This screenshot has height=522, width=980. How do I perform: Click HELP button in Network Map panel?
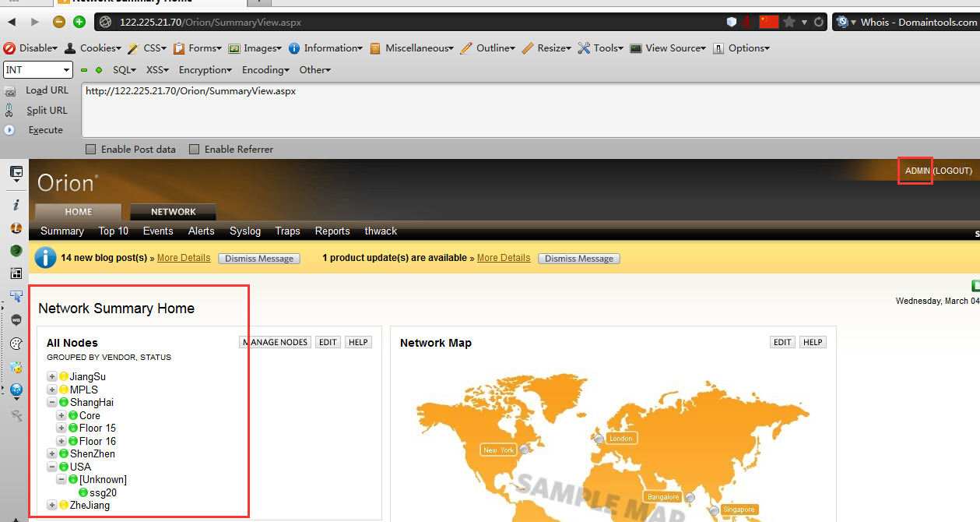[x=813, y=343]
